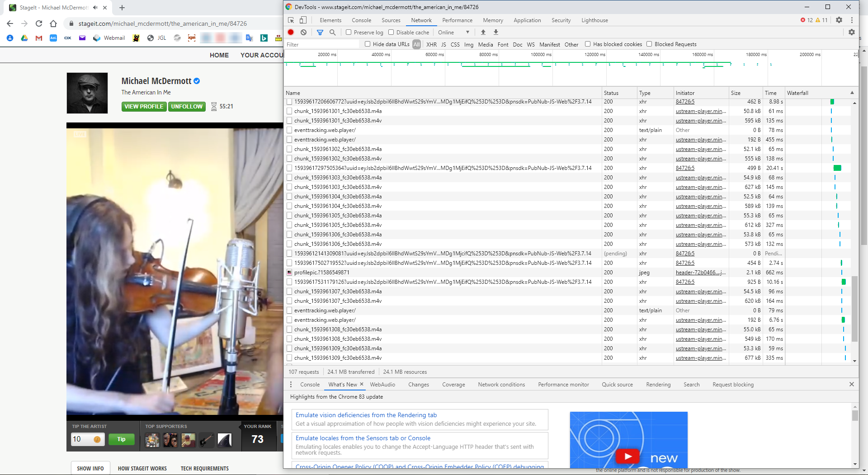The image size is (868, 475).
Task: Open a new browser tab
Action: pos(122,8)
